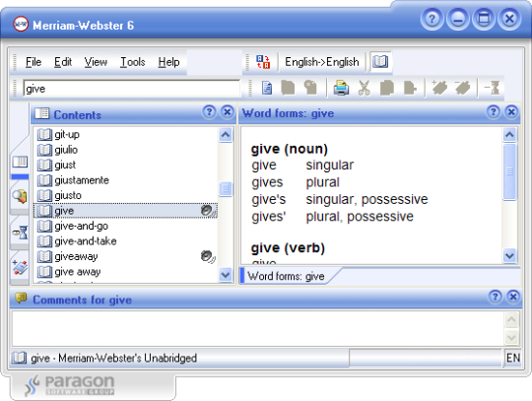This screenshot has height=401, width=532.
Task: Click Word forms scroll up arrow
Action: (x=509, y=135)
